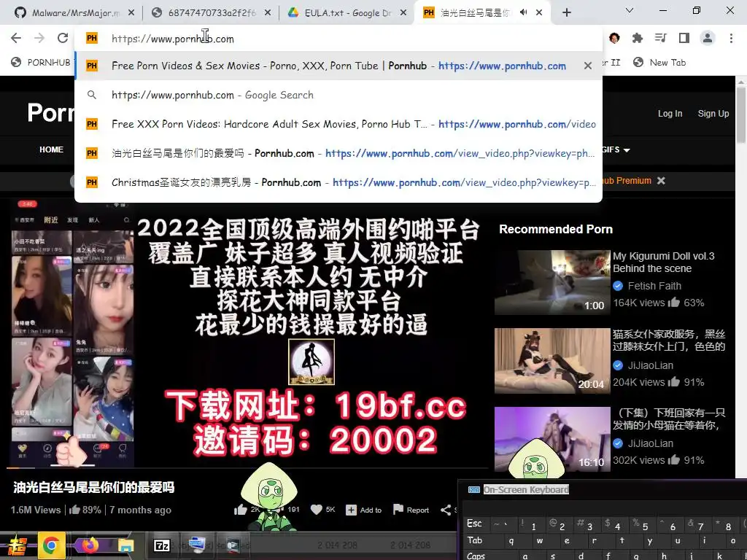Open a new browser tab with the plus button

coord(566,12)
